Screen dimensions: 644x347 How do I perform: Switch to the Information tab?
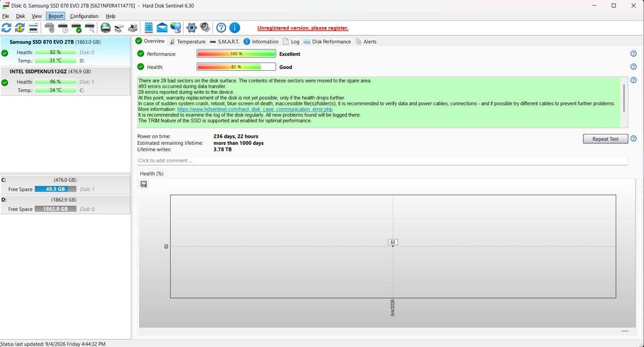pyautogui.click(x=261, y=41)
